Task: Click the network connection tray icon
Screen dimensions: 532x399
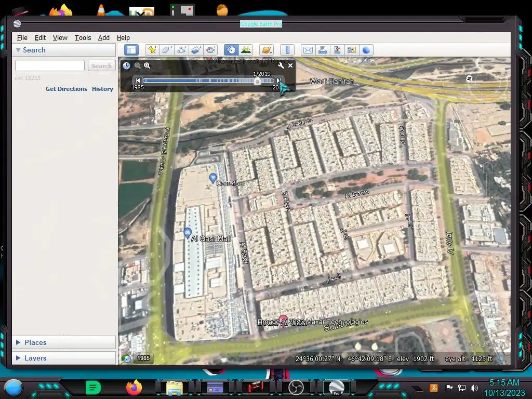Action: pyautogui.click(x=462, y=388)
